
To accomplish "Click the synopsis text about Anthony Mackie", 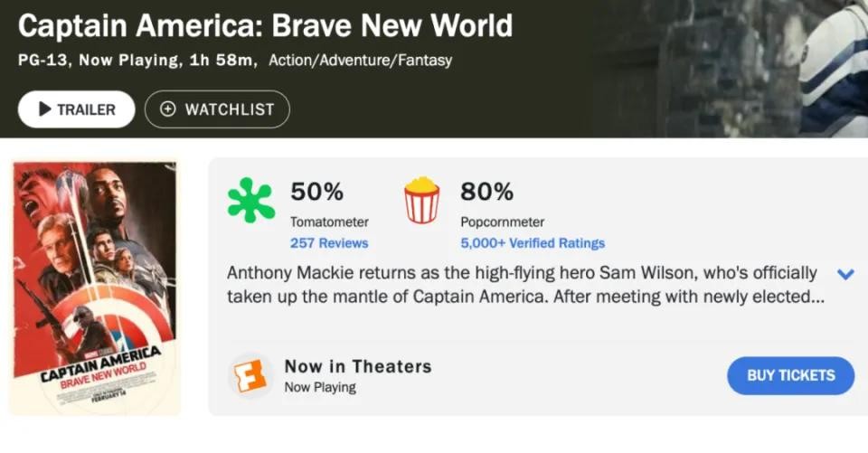I will pyautogui.click(x=524, y=285).
